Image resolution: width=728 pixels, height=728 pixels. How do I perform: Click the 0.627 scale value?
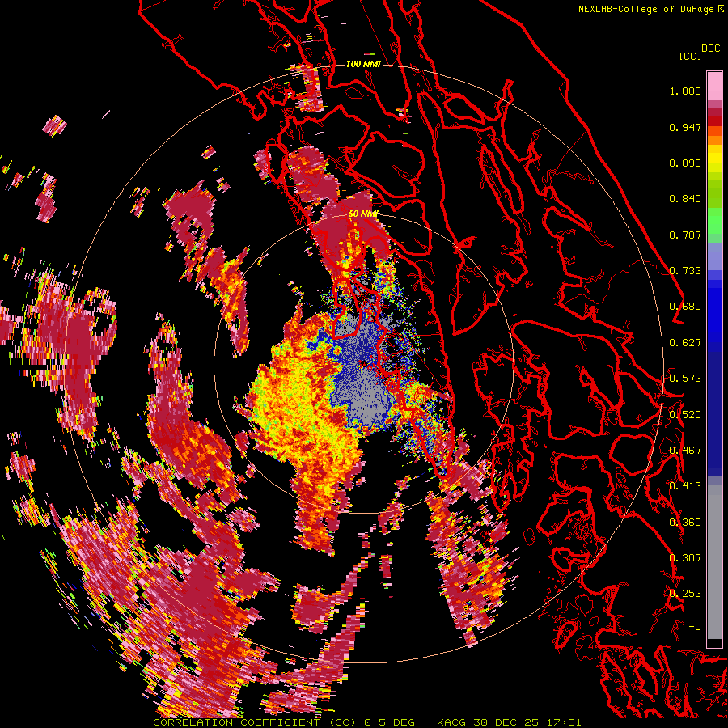(x=685, y=343)
